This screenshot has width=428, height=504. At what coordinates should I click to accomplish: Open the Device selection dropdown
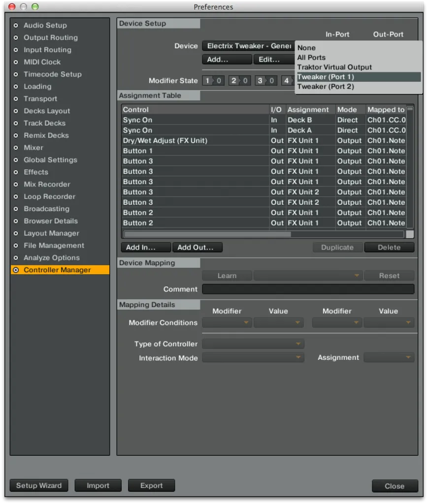(x=248, y=46)
